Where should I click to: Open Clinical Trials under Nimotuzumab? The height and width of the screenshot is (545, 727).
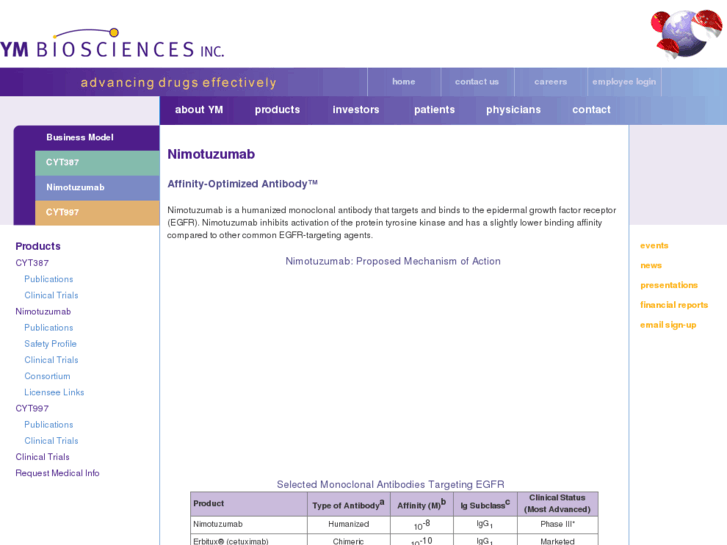point(51,360)
